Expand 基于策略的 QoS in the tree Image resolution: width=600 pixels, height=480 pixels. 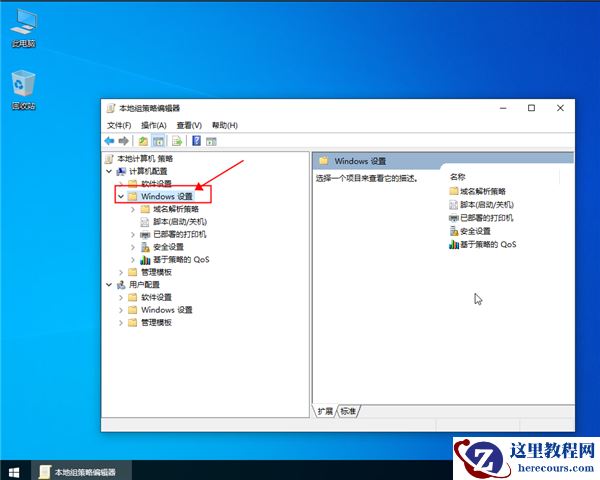point(133,260)
